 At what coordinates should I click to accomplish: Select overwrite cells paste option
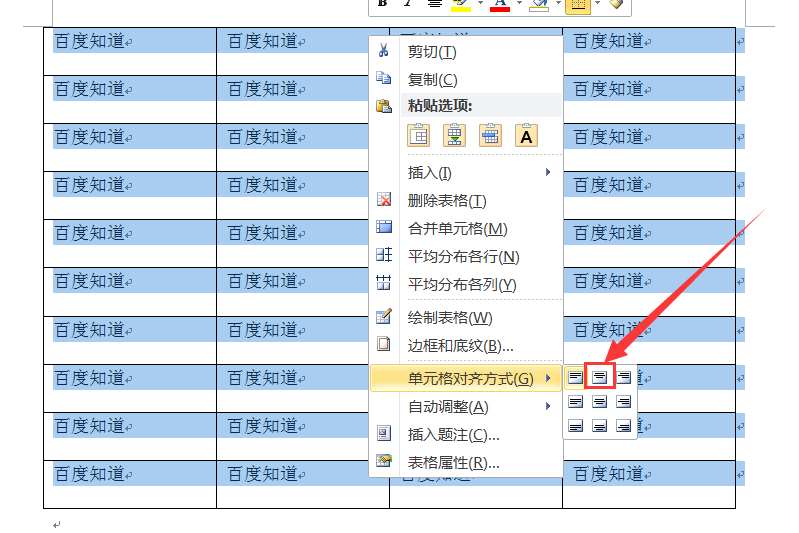(490, 136)
